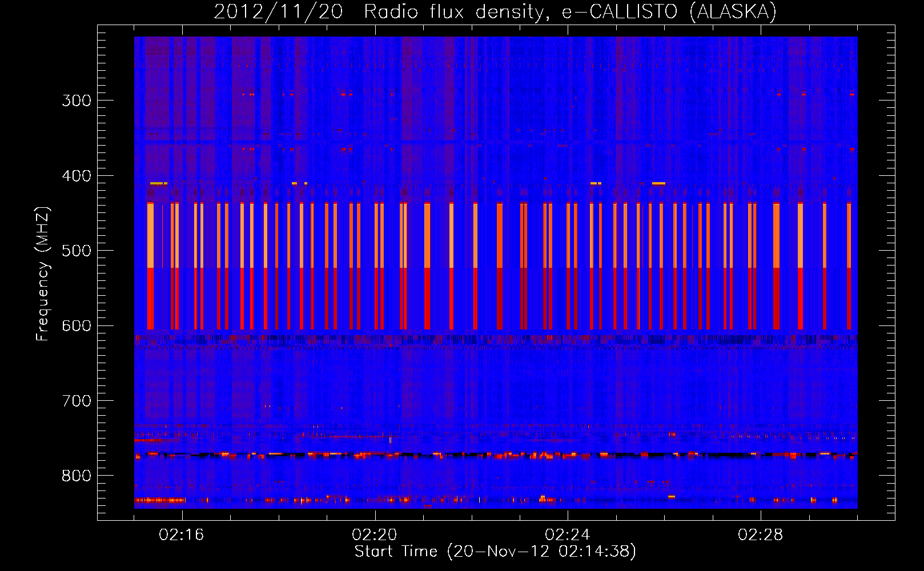Click the 02:24 time tick label
Screen dimensions: 924x571
point(568,535)
